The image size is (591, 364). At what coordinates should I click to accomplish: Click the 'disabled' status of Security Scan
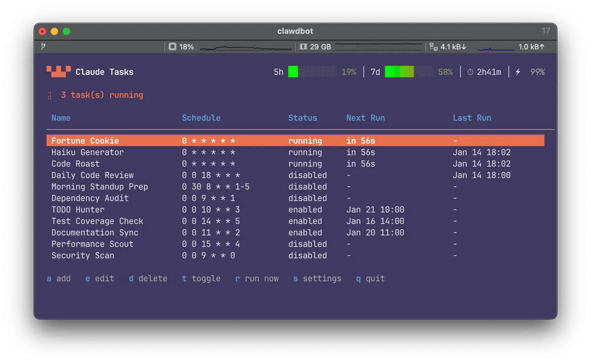[x=307, y=256]
